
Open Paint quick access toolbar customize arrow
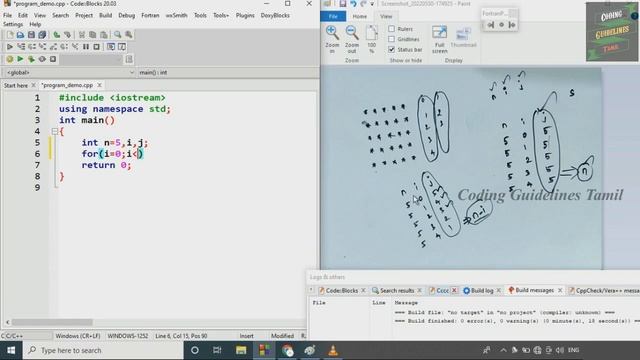pyautogui.click(x=372, y=4)
